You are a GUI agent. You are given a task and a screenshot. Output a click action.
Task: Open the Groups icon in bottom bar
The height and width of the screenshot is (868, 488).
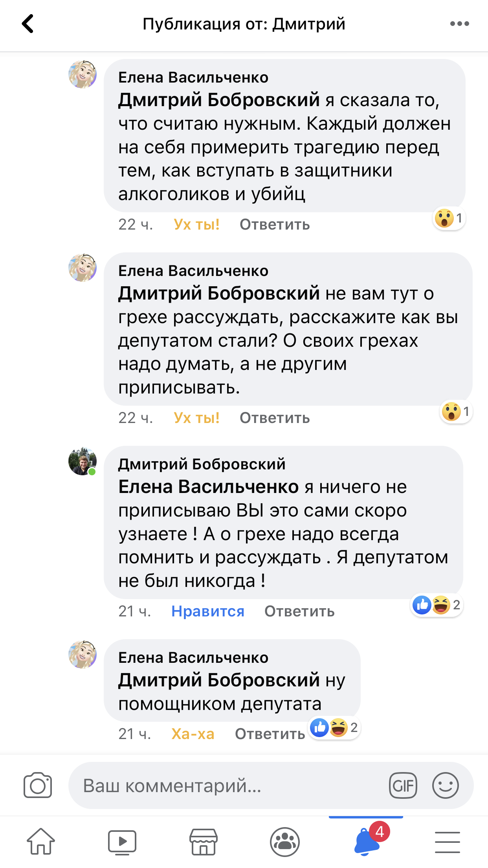coord(285,842)
